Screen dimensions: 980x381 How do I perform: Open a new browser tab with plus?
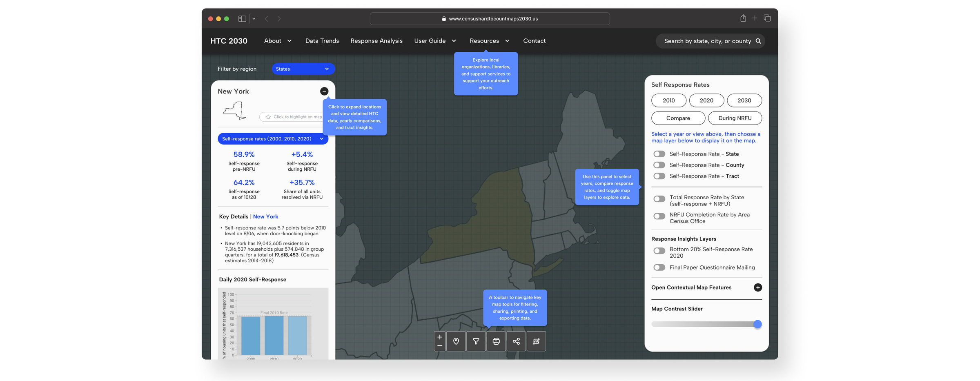coord(755,18)
